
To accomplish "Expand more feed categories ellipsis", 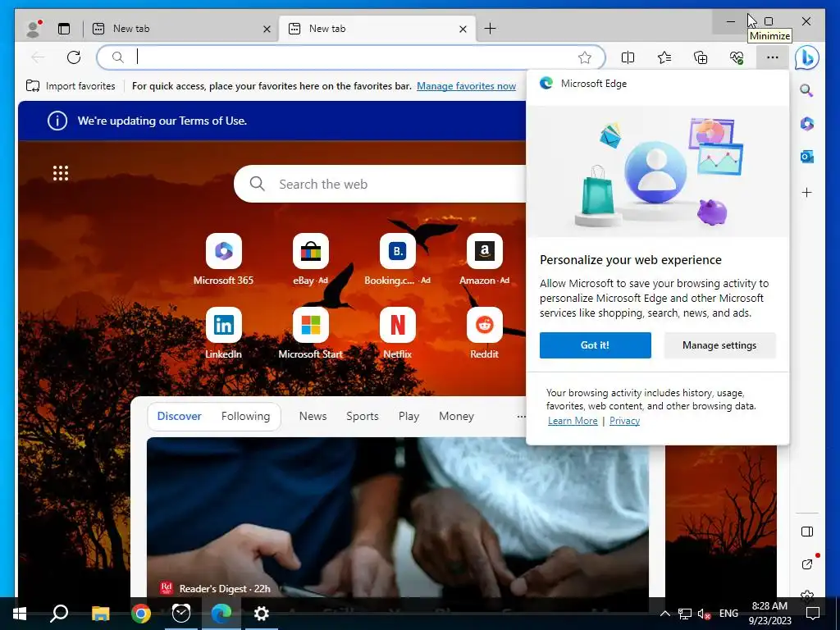I will click(x=521, y=416).
